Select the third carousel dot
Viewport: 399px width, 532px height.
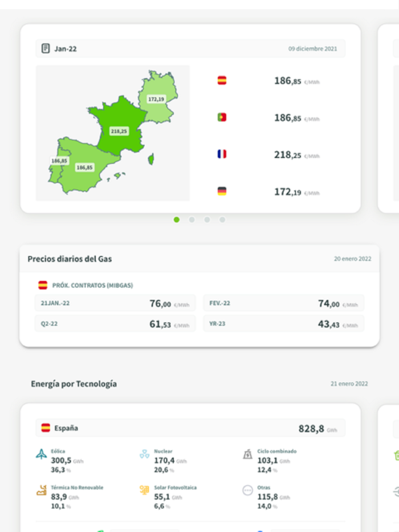(x=207, y=218)
